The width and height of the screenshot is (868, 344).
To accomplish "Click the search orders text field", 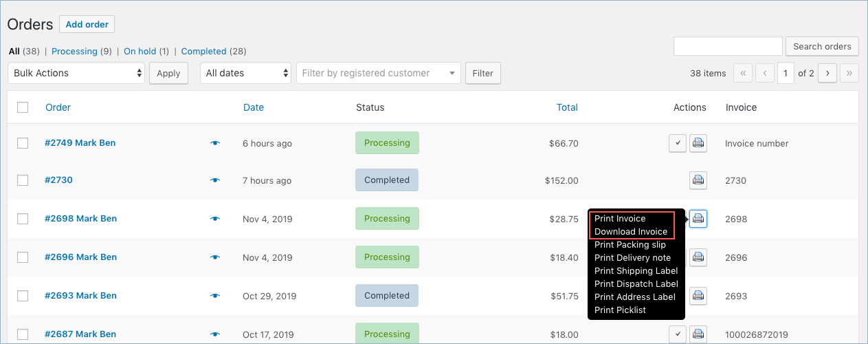I will coord(728,47).
